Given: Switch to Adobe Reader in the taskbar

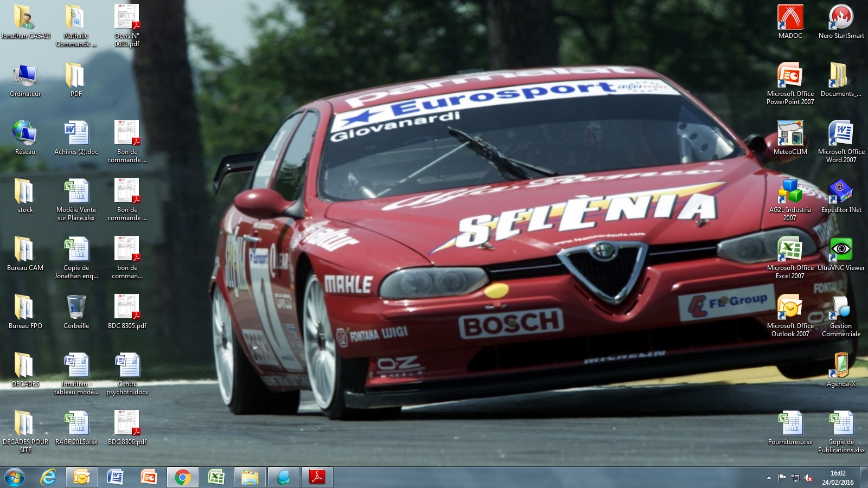Looking at the screenshot, I should (317, 477).
